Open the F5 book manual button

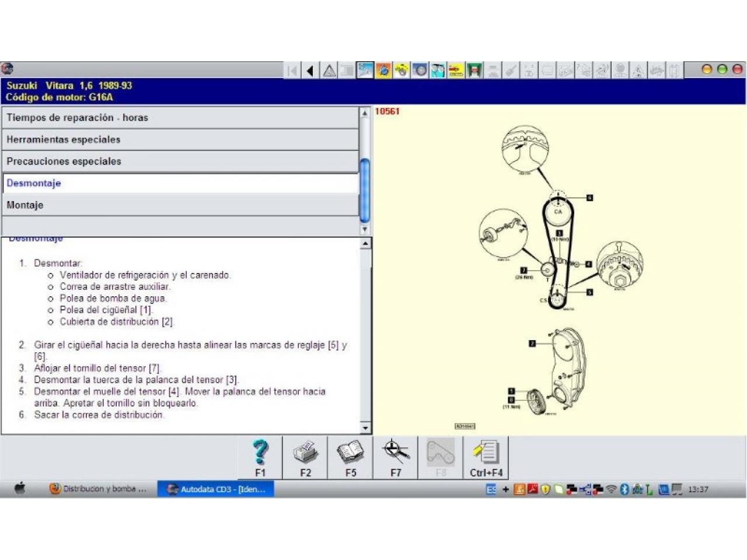click(x=350, y=458)
